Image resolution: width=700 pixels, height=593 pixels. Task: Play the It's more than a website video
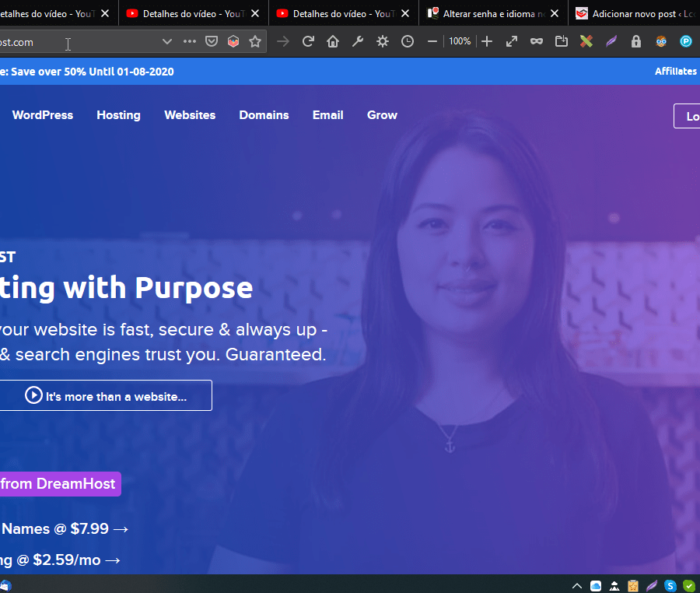click(x=105, y=395)
